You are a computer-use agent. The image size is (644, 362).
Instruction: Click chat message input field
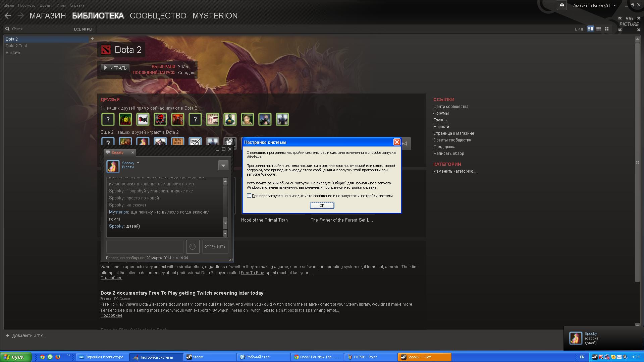[145, 247]
